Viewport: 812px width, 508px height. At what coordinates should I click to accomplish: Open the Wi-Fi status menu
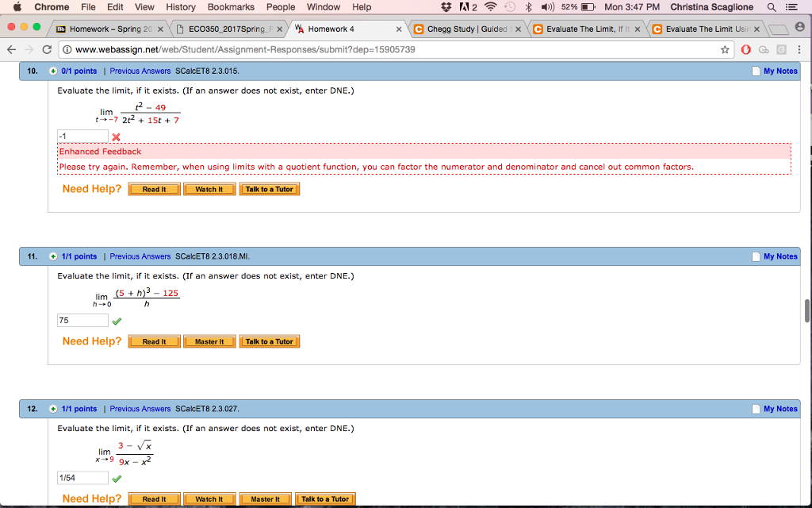click(490, 6)
